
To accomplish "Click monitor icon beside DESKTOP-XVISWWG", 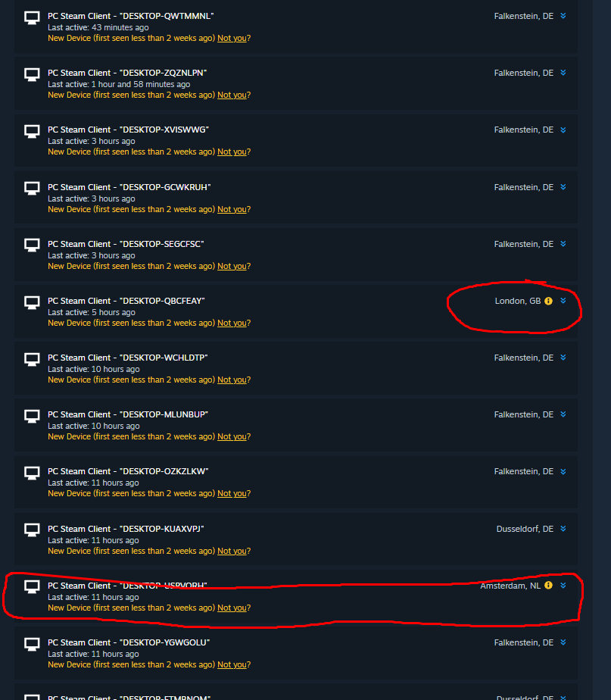I will tap(32, 132).
